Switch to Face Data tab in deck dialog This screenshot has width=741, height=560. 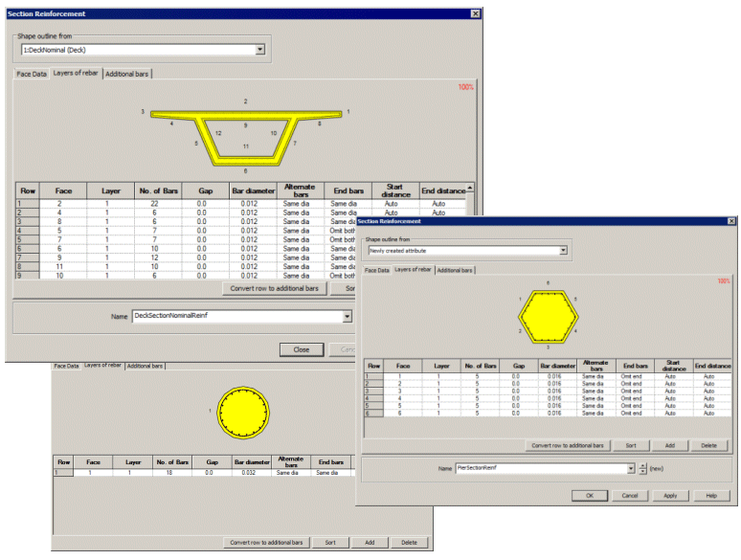click(x=32, y=74)
